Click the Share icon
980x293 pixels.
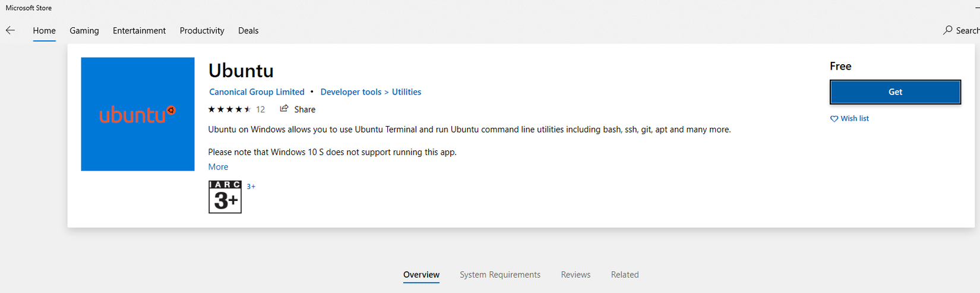pyautogui.click(x=284, y=109)
